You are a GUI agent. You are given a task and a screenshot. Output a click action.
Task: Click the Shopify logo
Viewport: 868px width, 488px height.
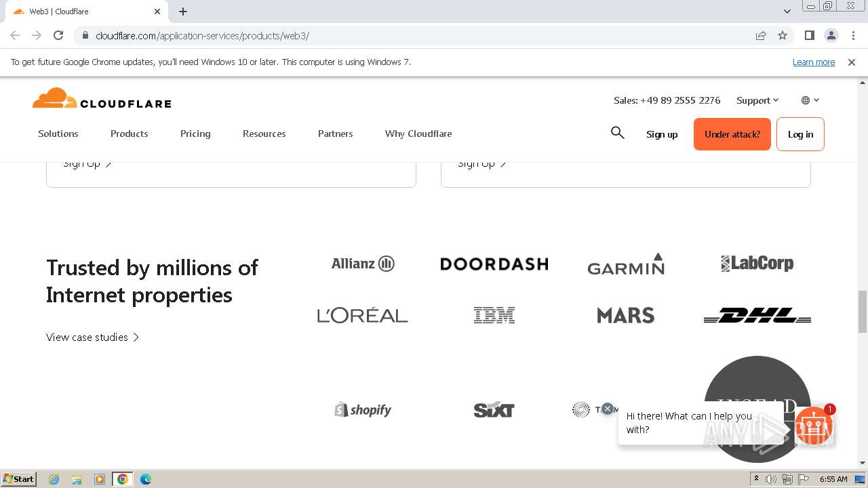pos(363,409)
